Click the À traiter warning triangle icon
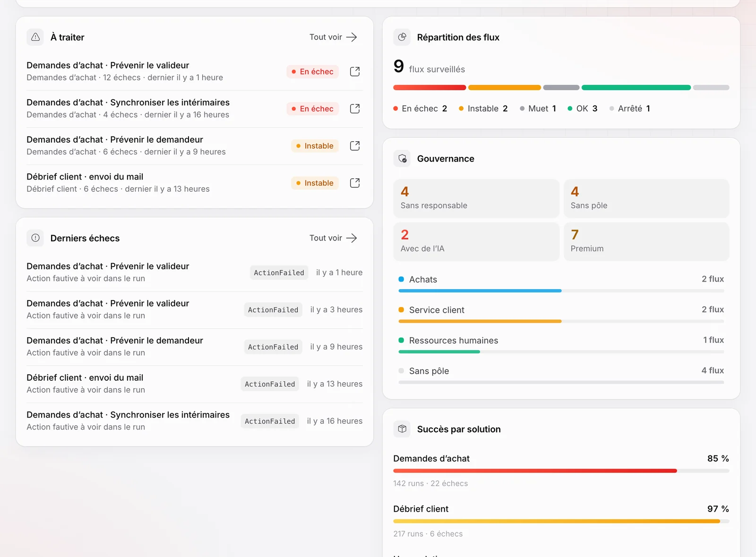756x557 pixels. click(35, 37)
